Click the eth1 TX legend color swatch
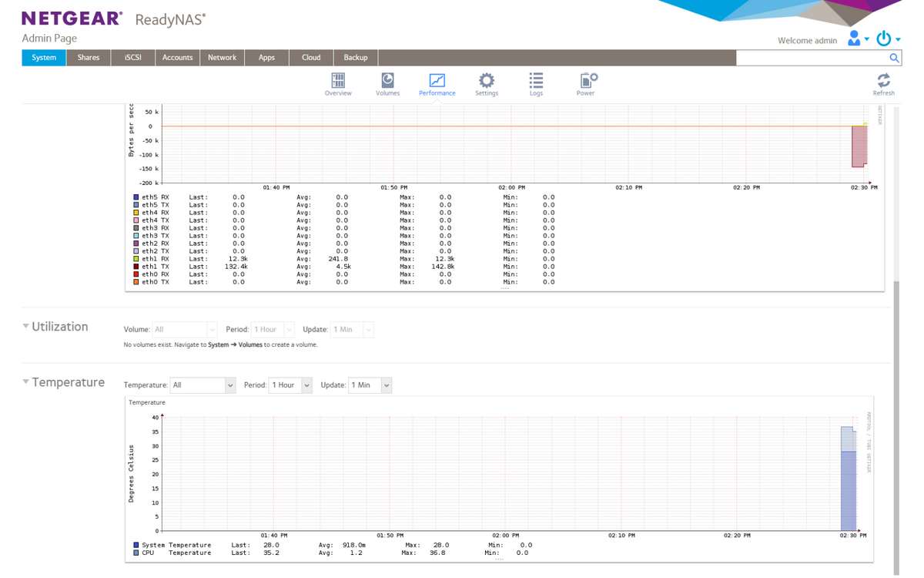 (x=136, y=267)
